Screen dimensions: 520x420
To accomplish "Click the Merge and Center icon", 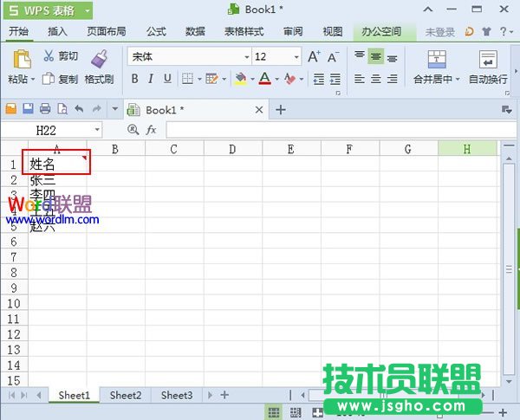I will 437,59.
